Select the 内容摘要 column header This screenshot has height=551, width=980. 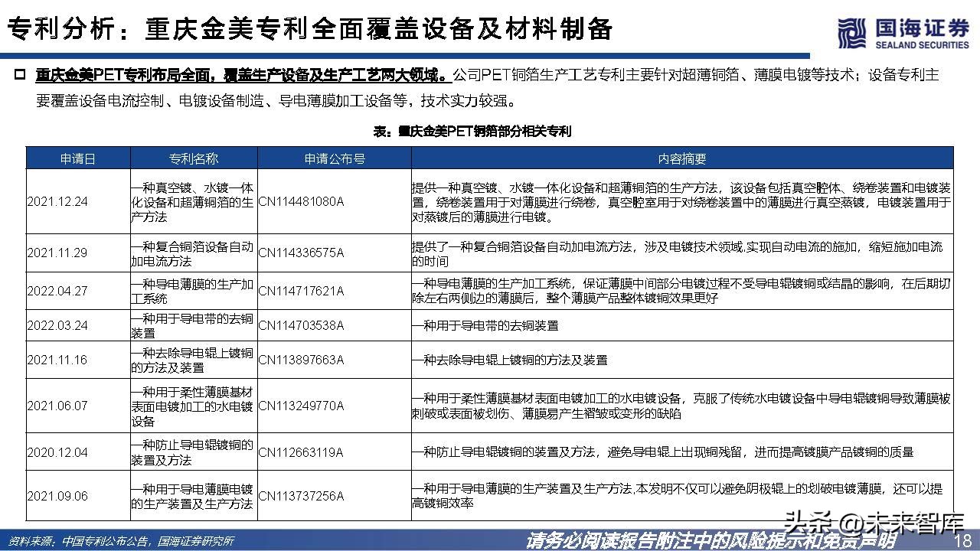tap(680, 158)
